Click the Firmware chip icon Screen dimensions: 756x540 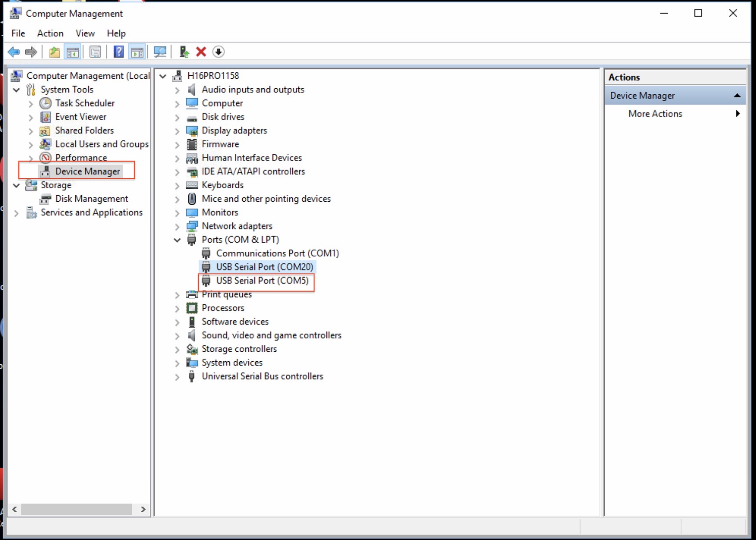(x=192, y=144)
